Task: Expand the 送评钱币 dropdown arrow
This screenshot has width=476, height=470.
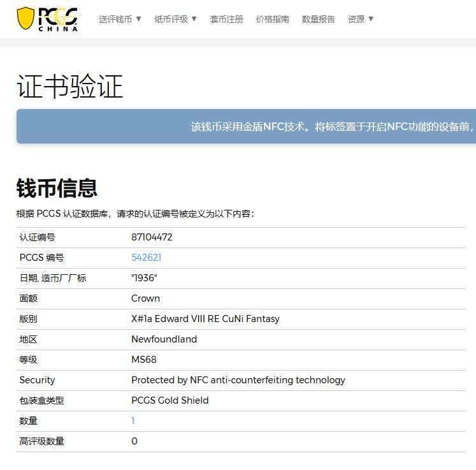Action: 138,19
